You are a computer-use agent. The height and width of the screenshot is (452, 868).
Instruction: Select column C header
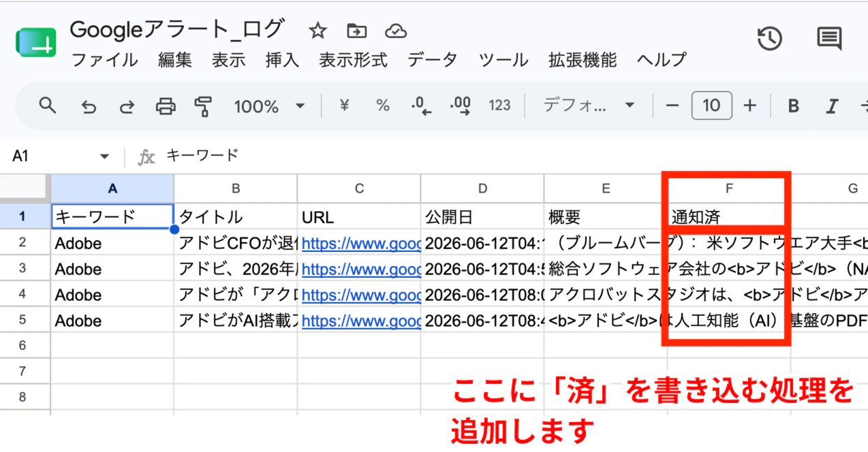pyautogui.click(x=359, y=189)
